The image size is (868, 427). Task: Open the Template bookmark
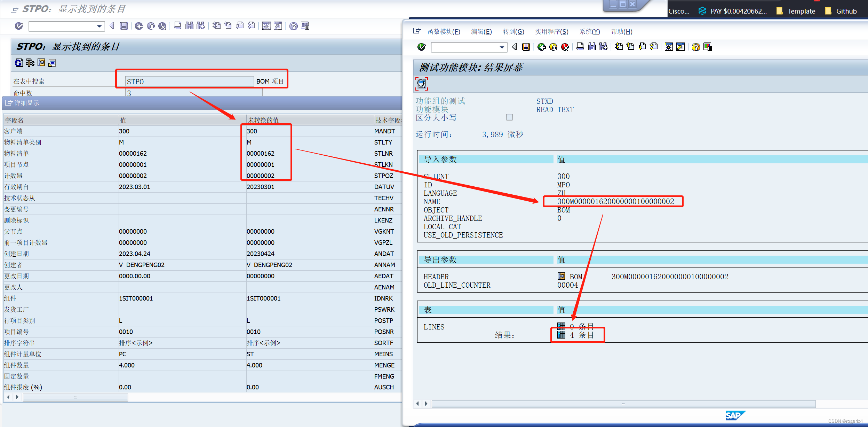tap(796, 11)
